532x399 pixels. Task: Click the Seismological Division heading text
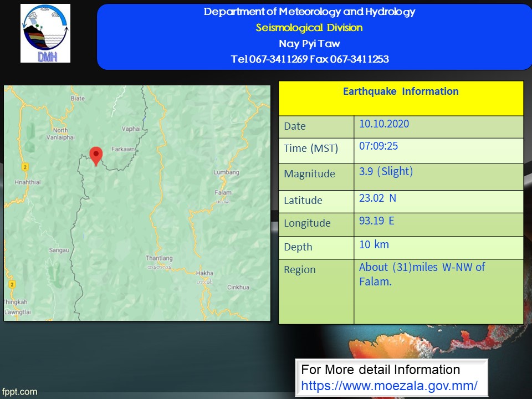point(309,28)
